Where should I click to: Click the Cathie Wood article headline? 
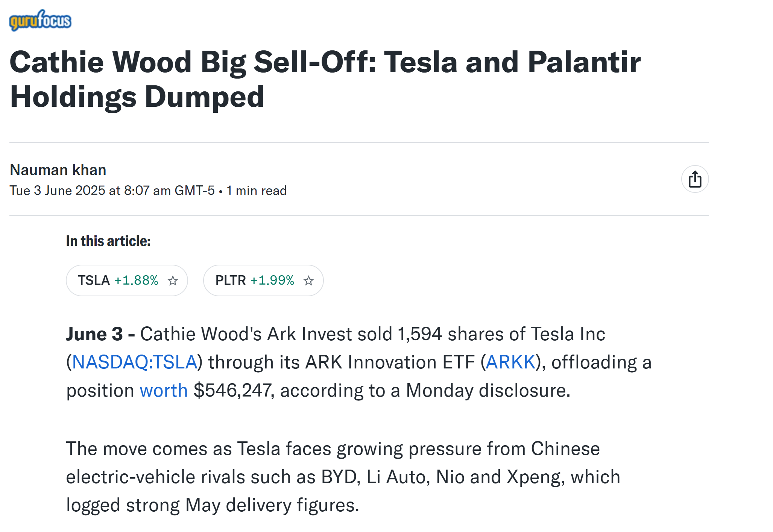coord(325,79)
